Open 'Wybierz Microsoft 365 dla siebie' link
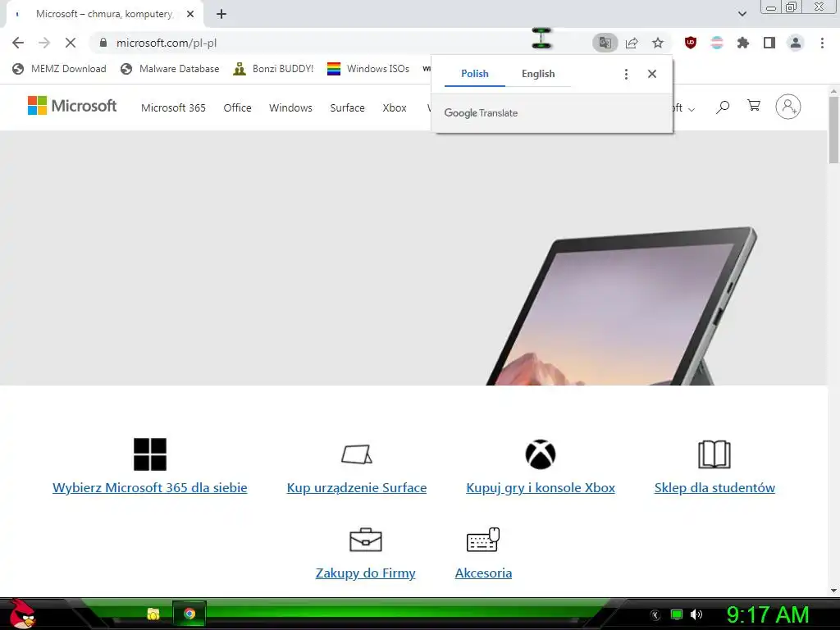 tap(150, 487)
